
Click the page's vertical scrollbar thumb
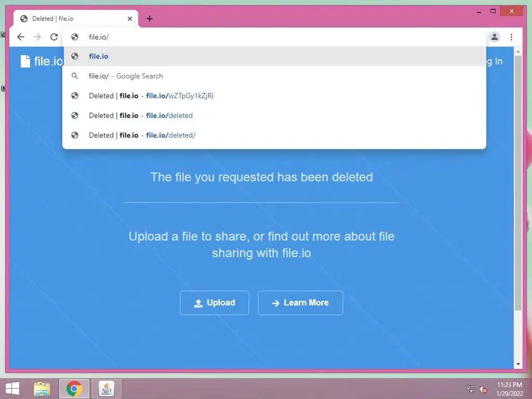click(x=518, y=183)
